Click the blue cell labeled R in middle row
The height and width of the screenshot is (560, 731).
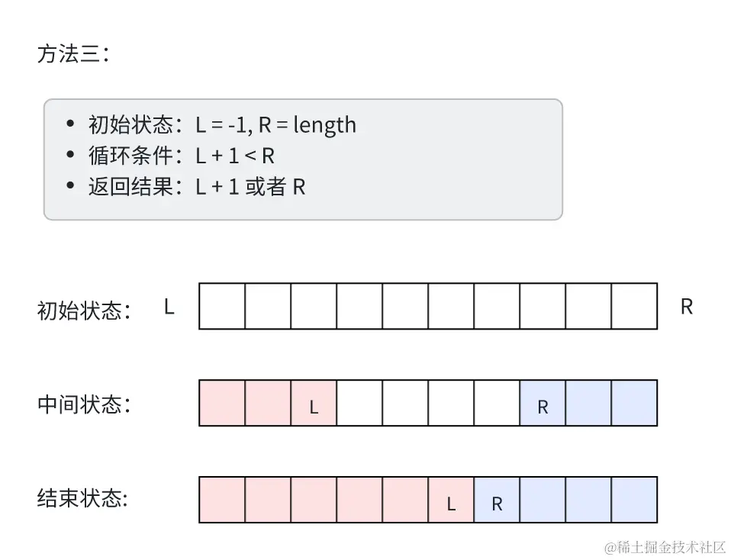543,403
